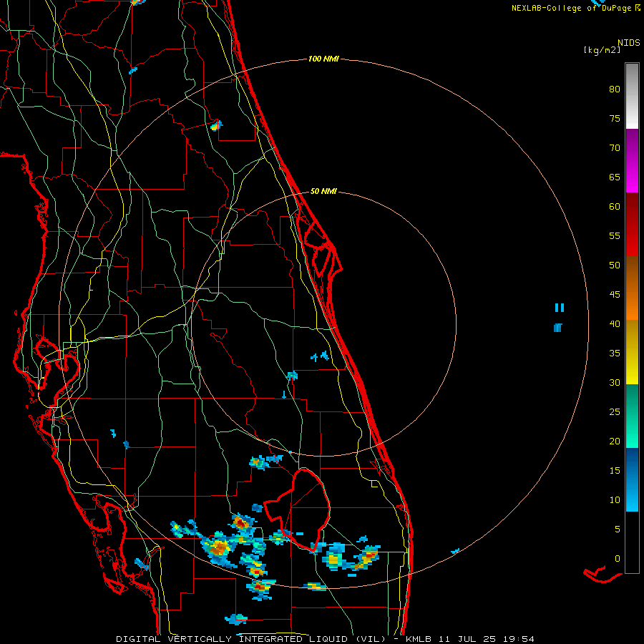Click the "0" value on the scale

(x=618, y=559)
